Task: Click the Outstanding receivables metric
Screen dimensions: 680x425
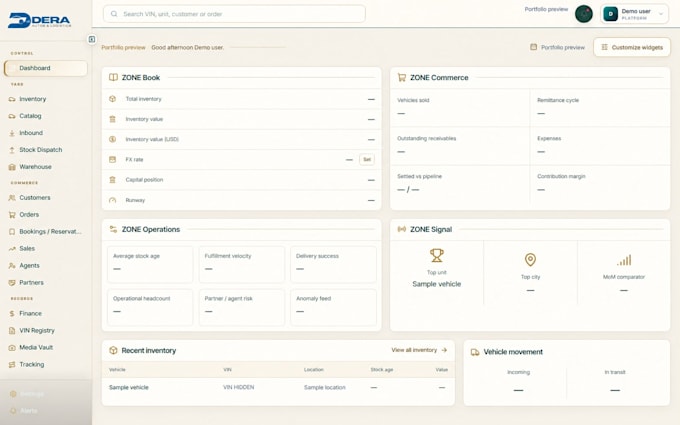Action: click(x=460, y=146)
